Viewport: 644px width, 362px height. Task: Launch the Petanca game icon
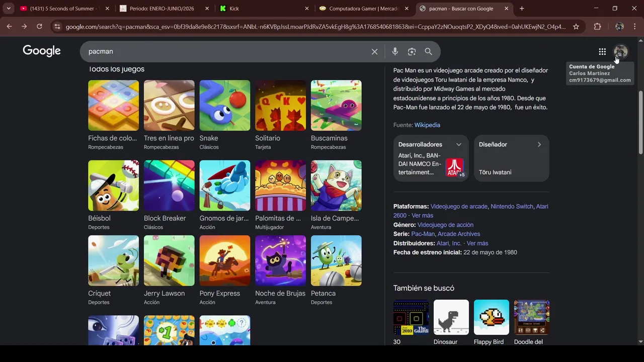pos(336,260)
